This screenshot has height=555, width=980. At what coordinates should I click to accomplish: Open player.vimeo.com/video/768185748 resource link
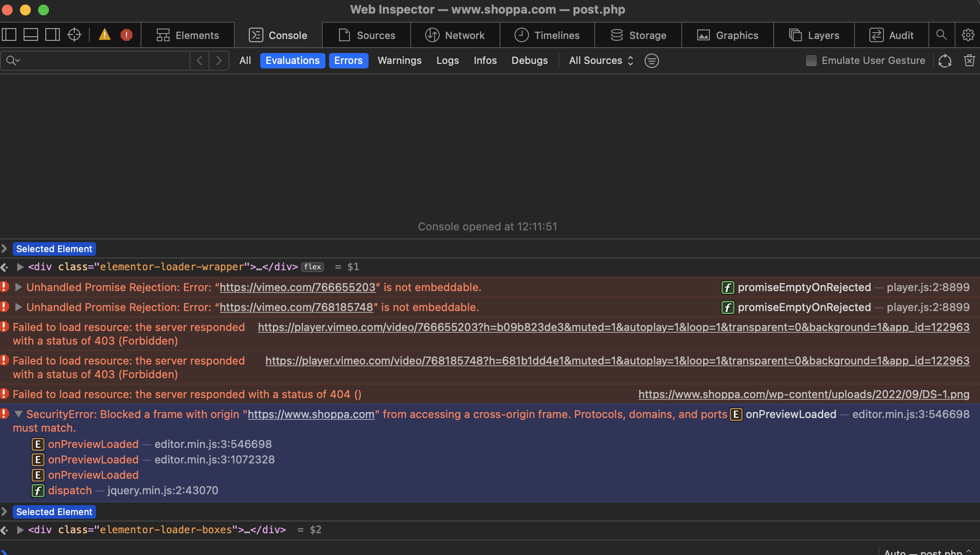click(x=617, y=361)
